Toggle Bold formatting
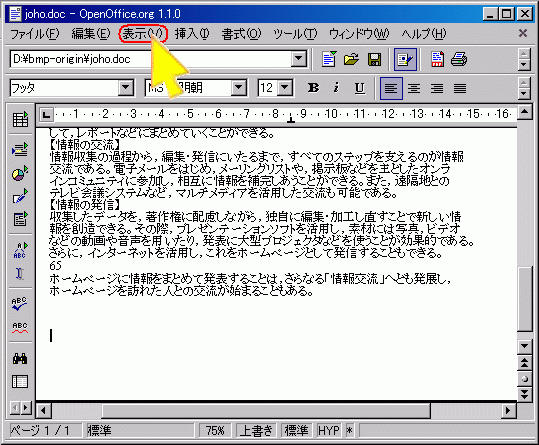Image resolution: width=539 pixels, height=445 pixels. pyautogui.click(x=313, y=88)
